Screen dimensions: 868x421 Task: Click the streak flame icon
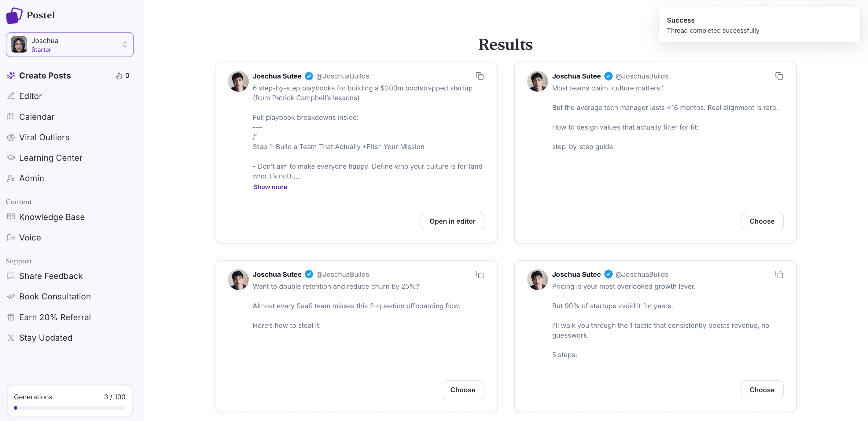119,76
